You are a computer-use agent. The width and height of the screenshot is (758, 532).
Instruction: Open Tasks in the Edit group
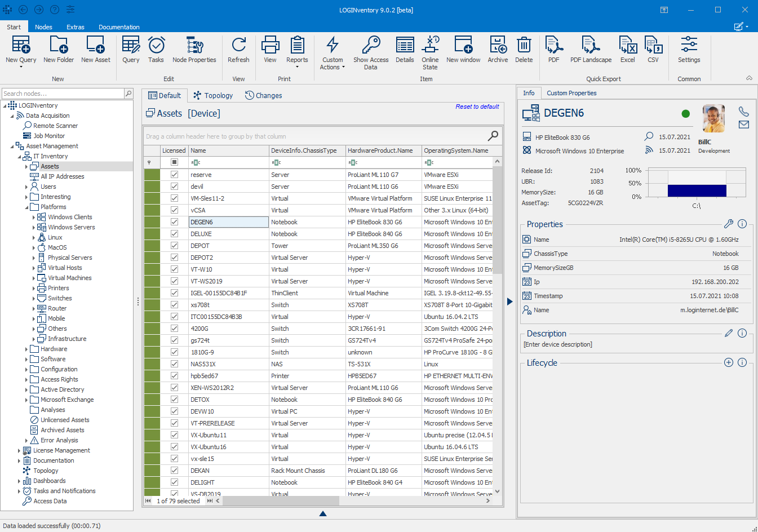156,50
